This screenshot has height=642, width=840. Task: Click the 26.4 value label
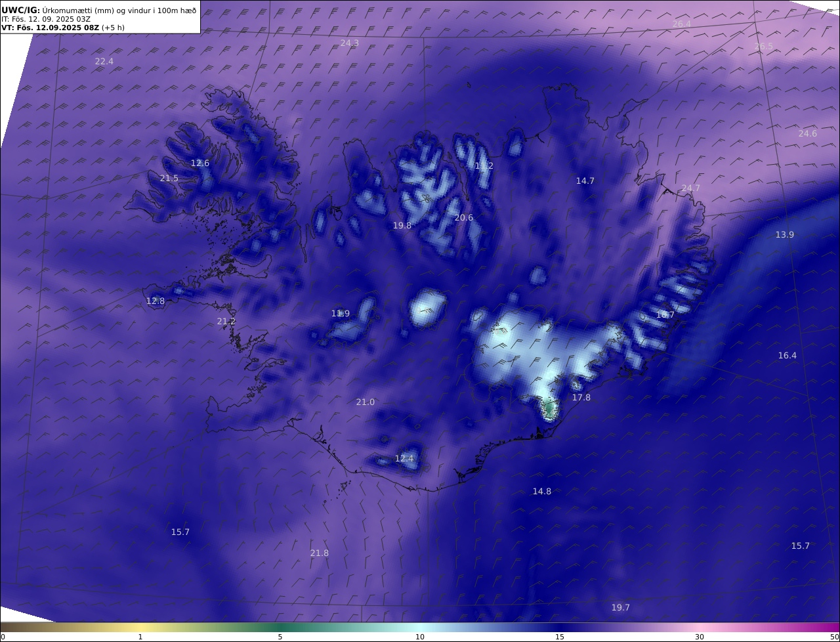click(682, 24)
